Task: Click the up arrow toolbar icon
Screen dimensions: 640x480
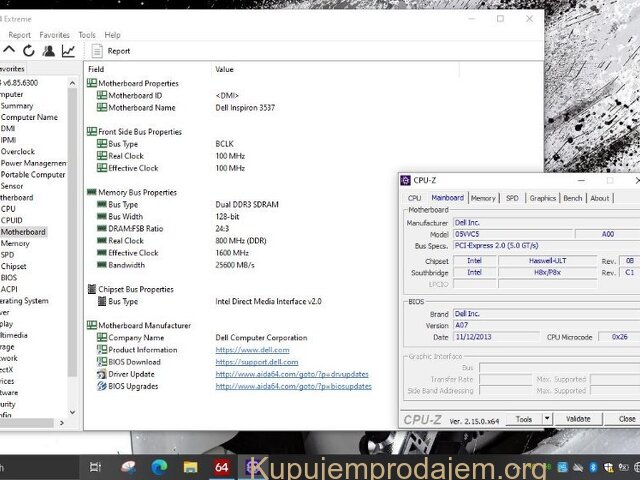Action: pyautogui.click(x=9, y=50)
